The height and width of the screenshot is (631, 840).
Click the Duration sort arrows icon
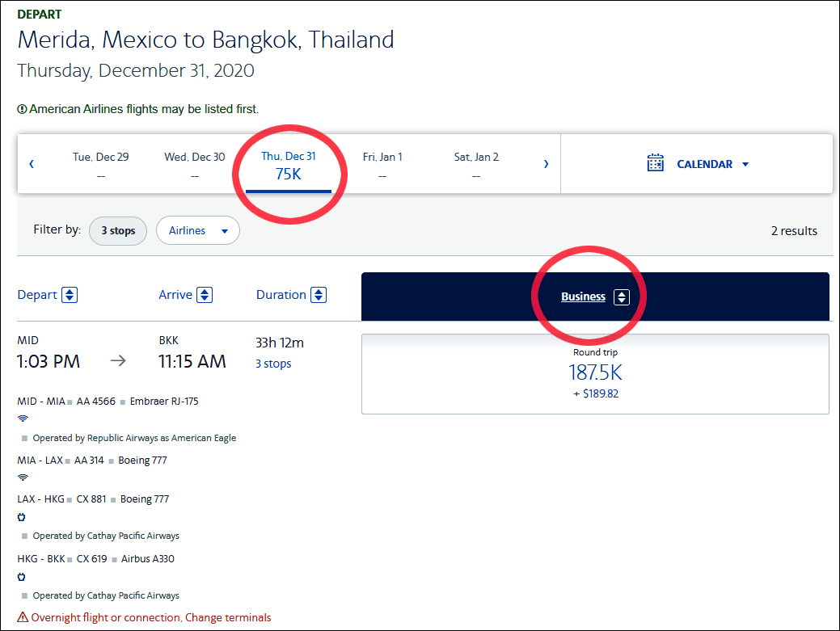319,295
